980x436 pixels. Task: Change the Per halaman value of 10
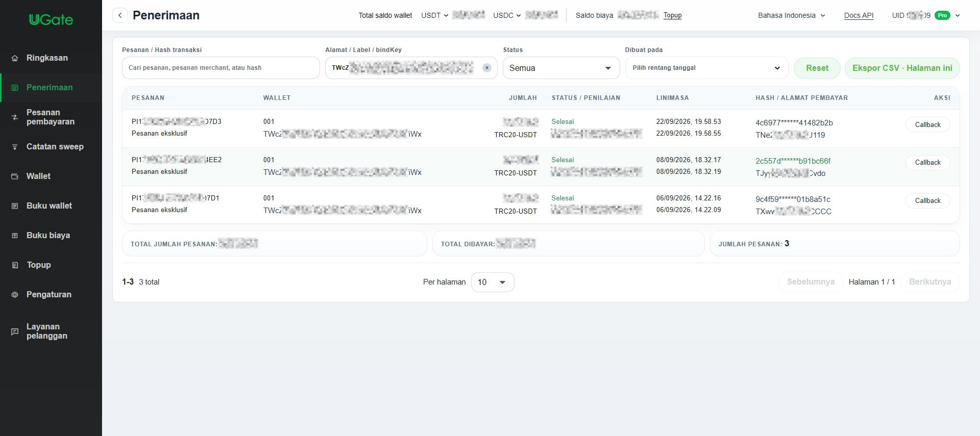coord(493,282)
